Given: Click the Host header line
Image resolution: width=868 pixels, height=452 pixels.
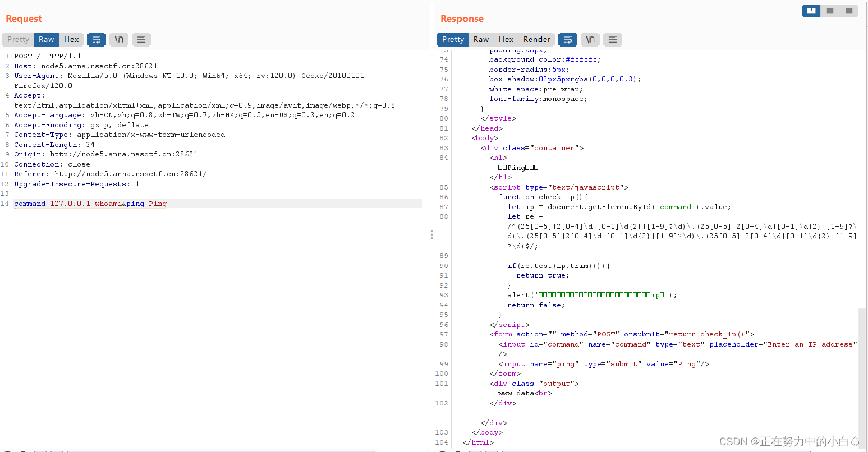Looking at the screenshot, I should (86, 66).
